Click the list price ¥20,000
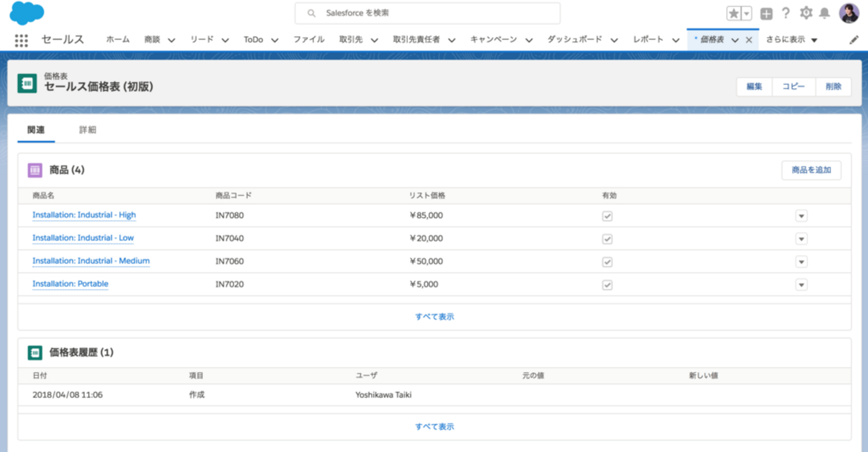This screenshot has width=868, height=452. [x=426, y=238]
